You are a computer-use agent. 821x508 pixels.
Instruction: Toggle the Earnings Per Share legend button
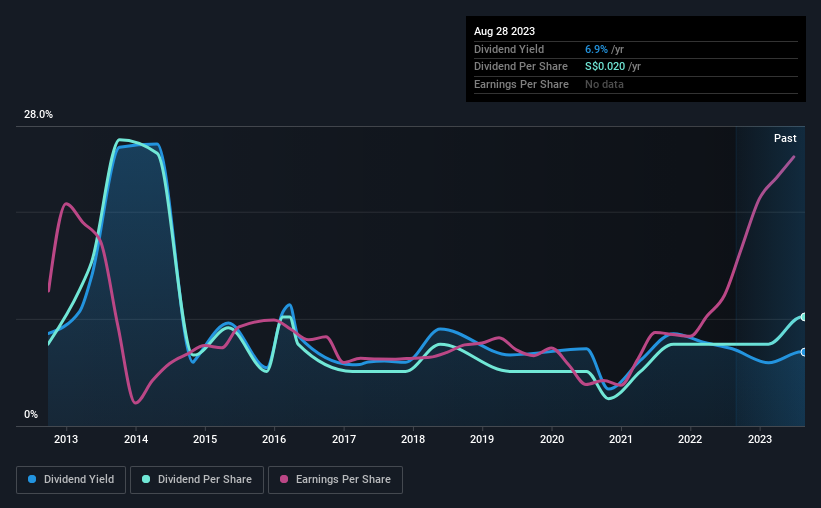click(x=335, y=479)
